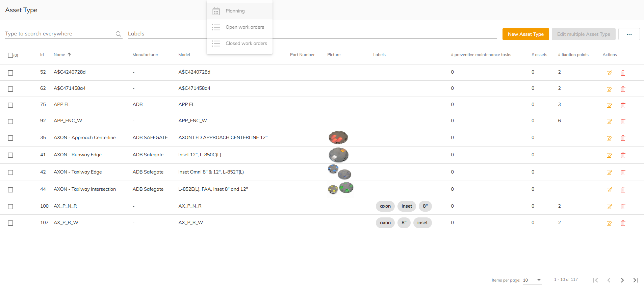The height and width of the screenshot is (291, 644).
Task: Delete the AXON - Taxiway Intersection row
Action: coord(623,190)
